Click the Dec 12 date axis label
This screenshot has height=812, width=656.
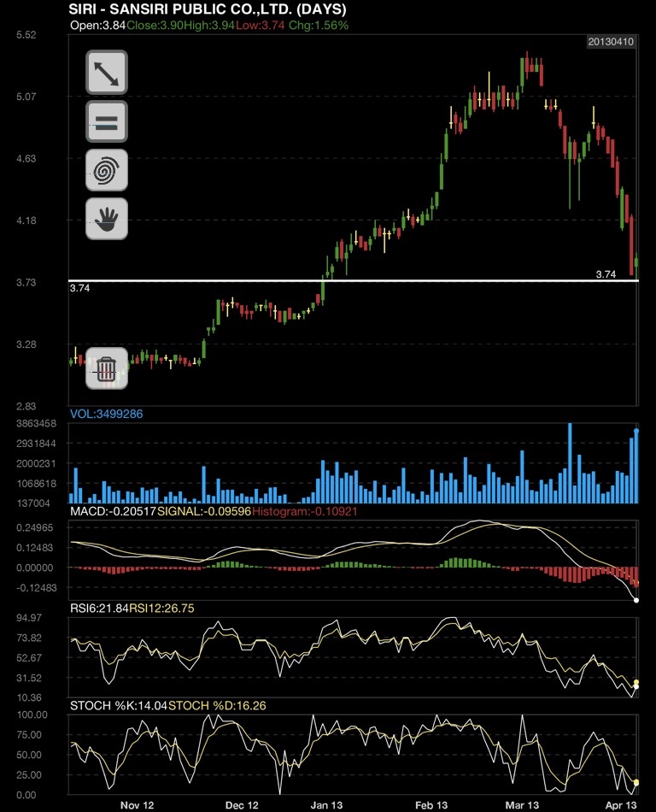(242, 805)
